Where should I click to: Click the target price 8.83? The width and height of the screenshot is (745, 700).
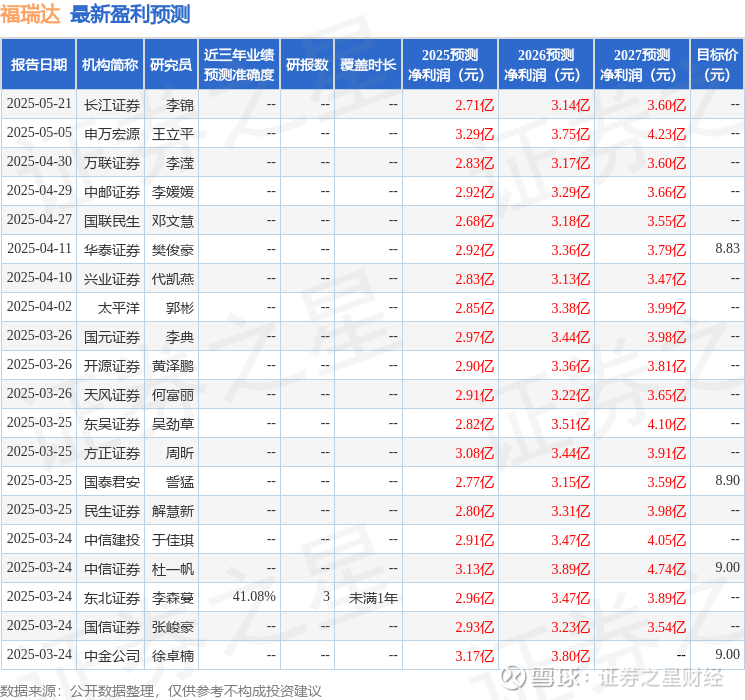[727, 249]
